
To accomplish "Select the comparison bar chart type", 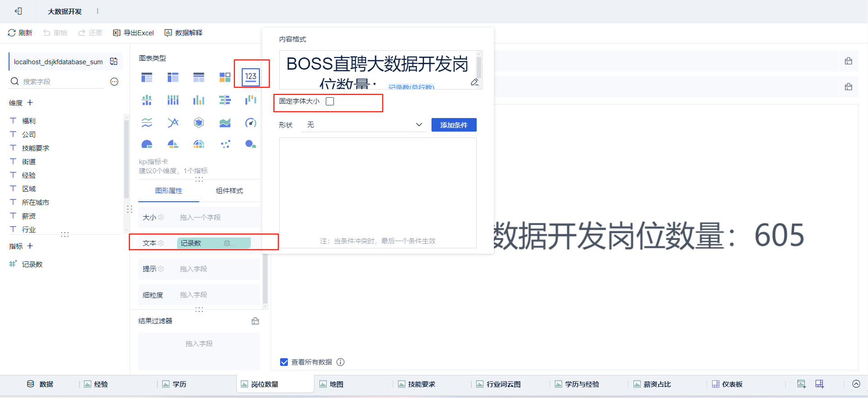I will tap(225, 100).
